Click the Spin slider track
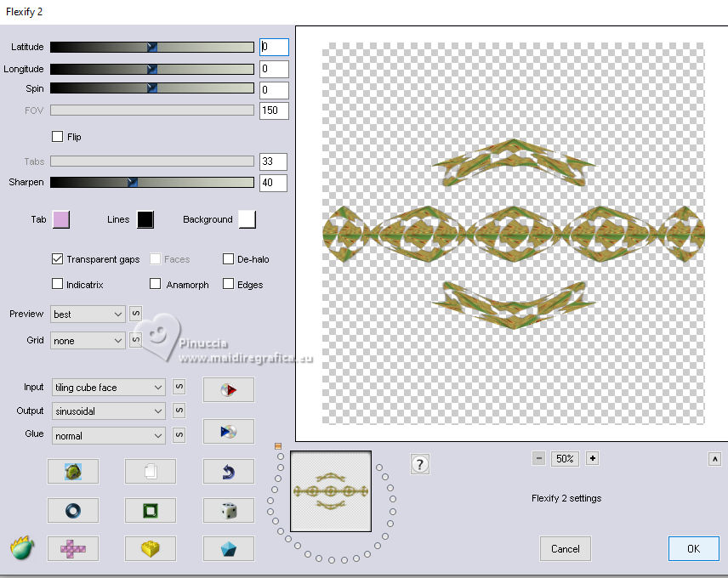 coord(152,88)
